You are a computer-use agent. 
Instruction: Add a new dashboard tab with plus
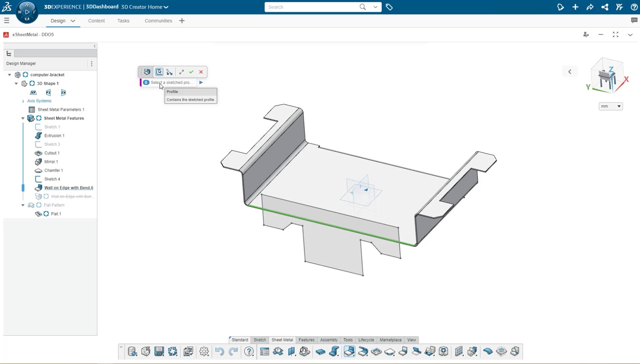pyautogui.click(x=182, y=21)
